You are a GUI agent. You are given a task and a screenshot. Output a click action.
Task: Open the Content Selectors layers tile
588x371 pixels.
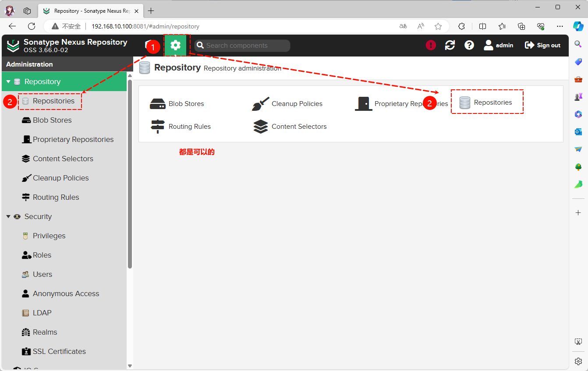(290, 127)
